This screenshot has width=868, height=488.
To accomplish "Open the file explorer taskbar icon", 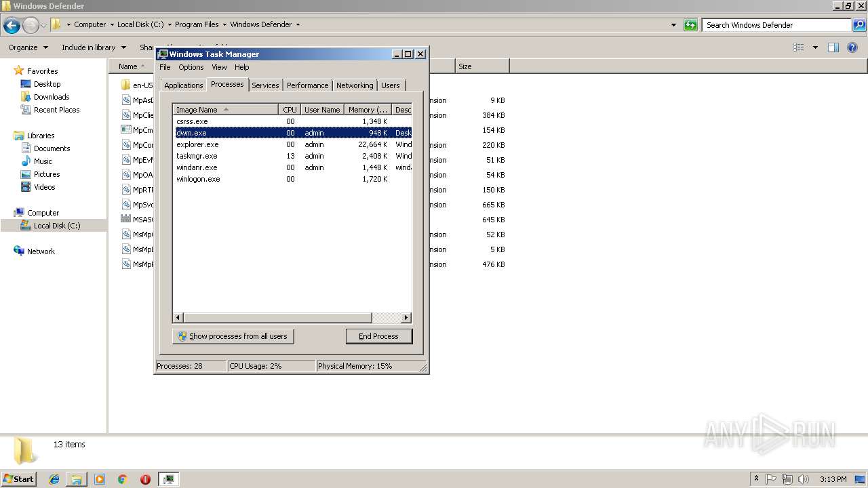I will point(77,479).
